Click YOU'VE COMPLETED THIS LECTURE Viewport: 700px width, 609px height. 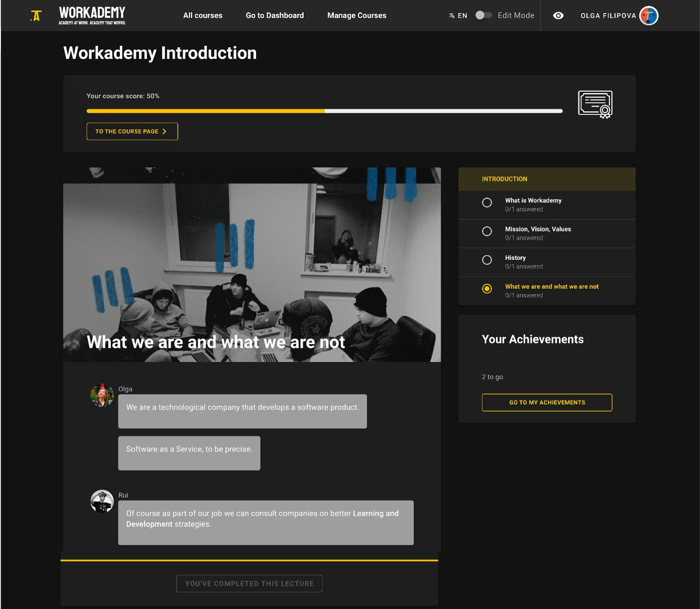pyautogui.click(x=249, y=583)
